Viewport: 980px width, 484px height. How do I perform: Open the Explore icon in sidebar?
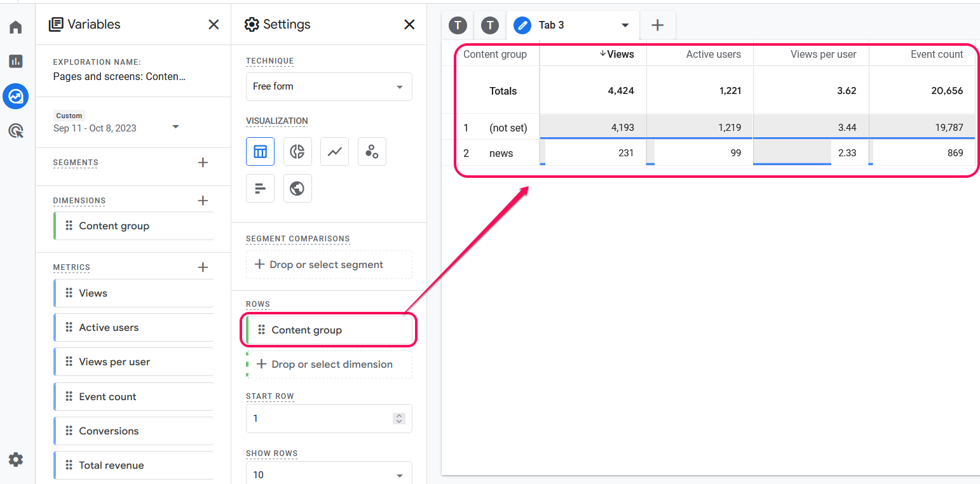click(x=16, y=97)
